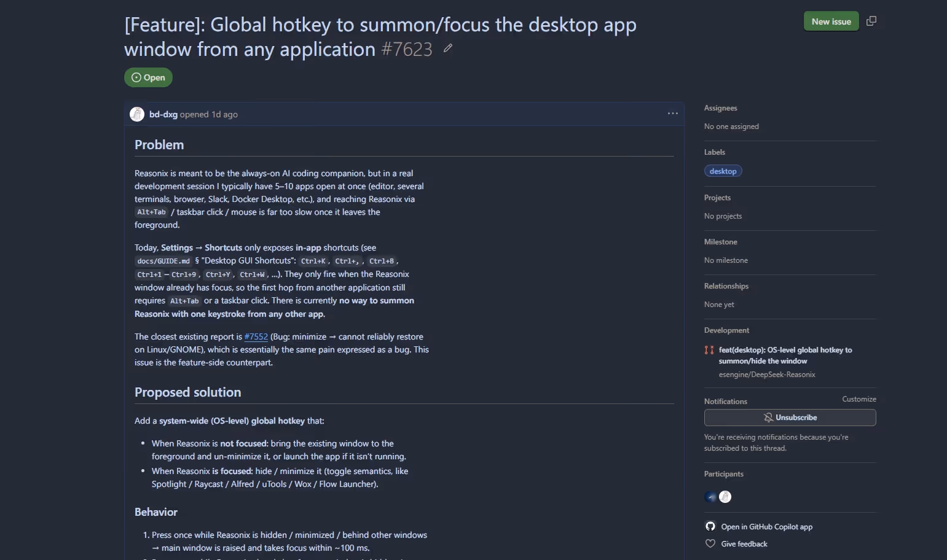This screenshot has width=947, height=560.
Task: Click the Behavior heading
Action: (x=156, y=512)
